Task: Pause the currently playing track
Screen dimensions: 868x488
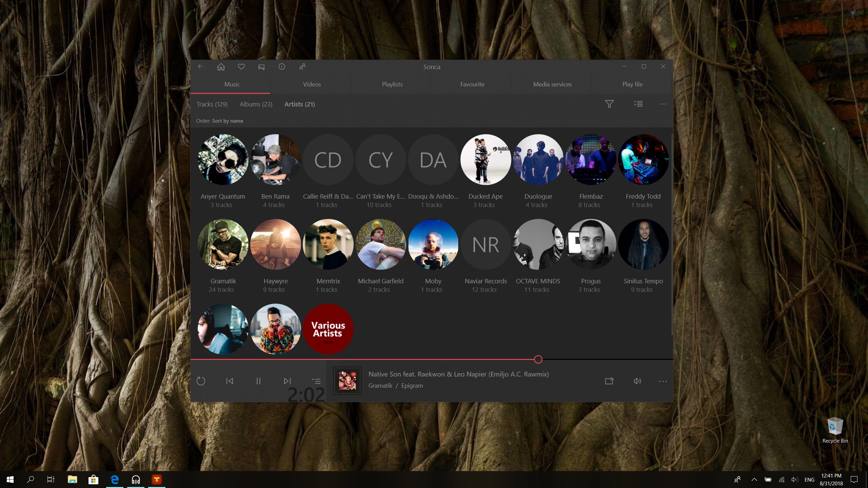Action: [x=258, y=381]
